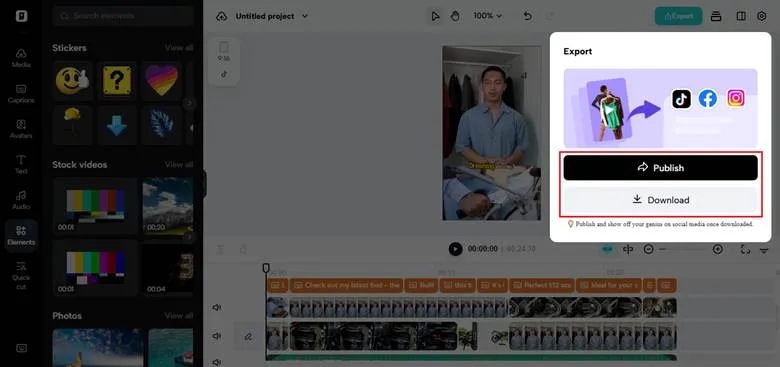Click the cloud save icon beside project name
This screenshot has width=780, height=367.
click(x=221, y=16)
